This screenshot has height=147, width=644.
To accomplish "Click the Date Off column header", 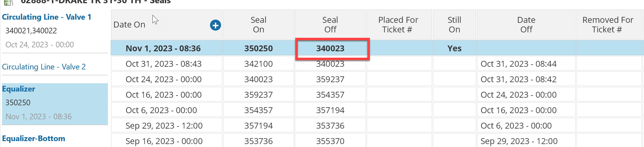I will [x=526, y=25].
